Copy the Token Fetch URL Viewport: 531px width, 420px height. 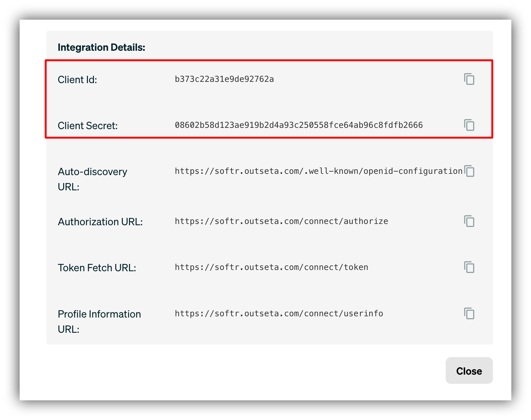pos(469,267)
